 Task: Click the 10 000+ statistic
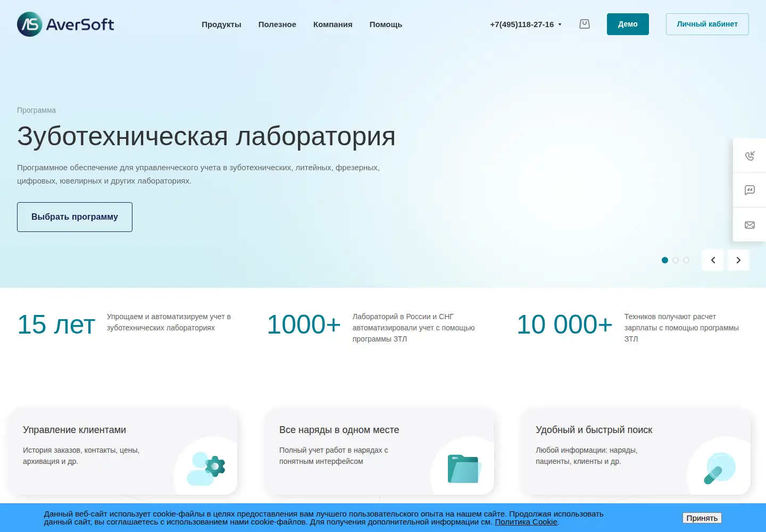coord(565,325)
